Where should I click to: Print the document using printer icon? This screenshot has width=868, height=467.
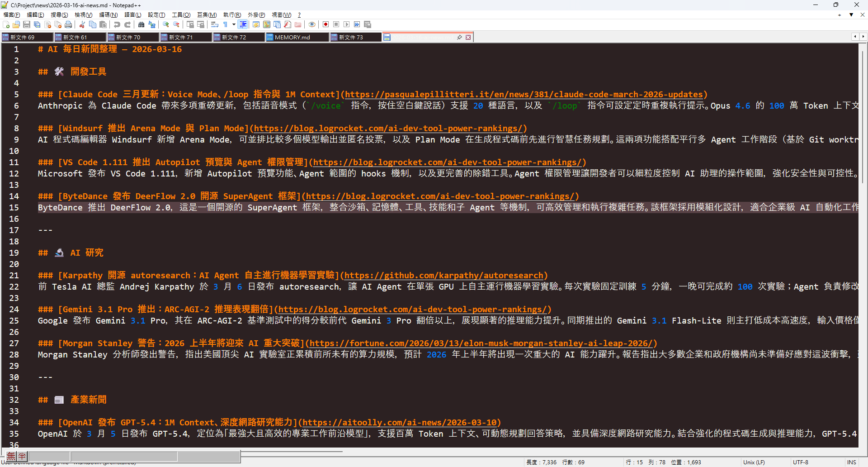[68, 25]
